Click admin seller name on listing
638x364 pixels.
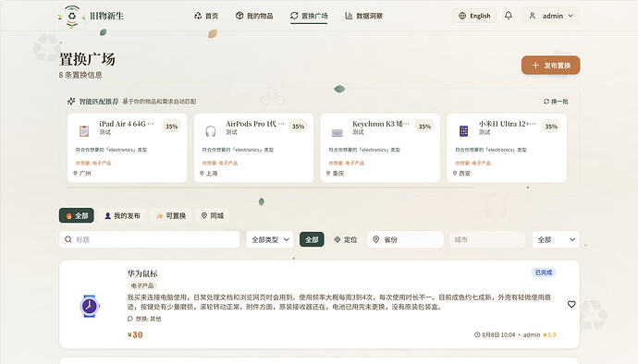[532, 334]
